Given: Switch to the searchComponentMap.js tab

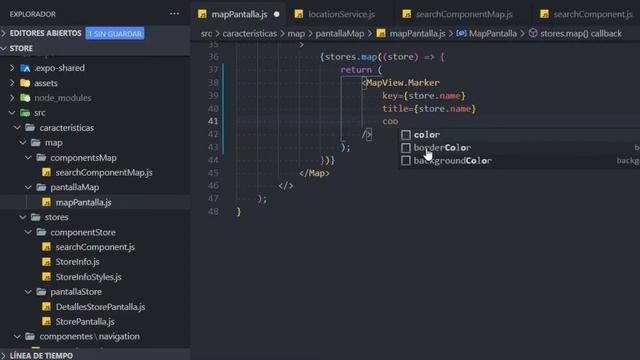Looking at the screenshot, I should pos(464,14).
